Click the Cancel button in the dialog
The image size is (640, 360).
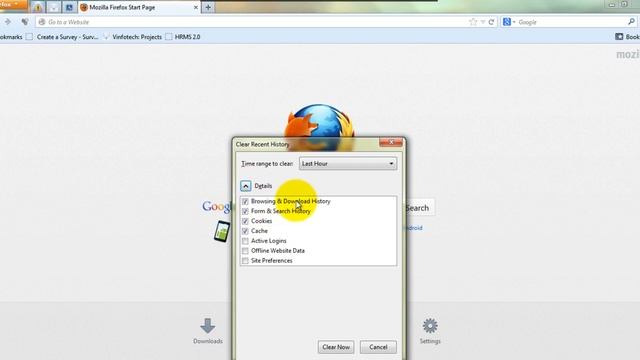click(x=378, y=347)
